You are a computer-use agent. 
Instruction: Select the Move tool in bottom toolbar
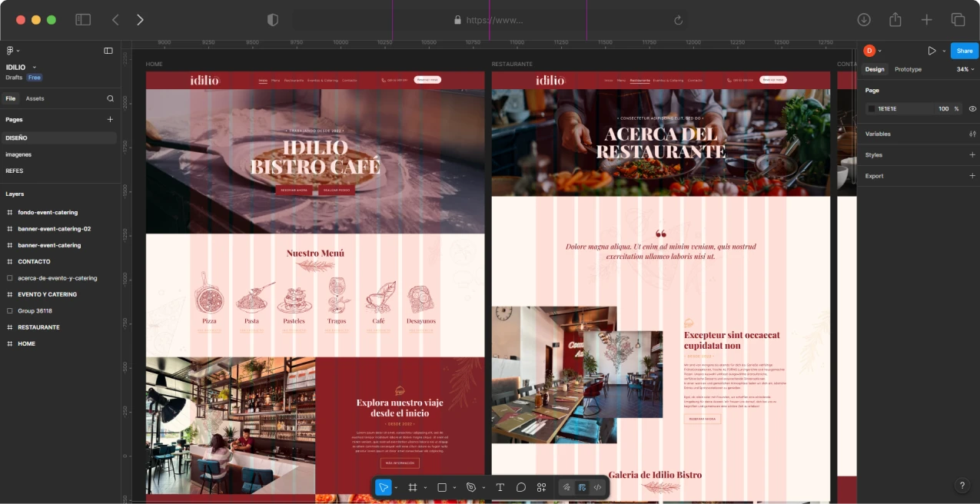(383, 487)
